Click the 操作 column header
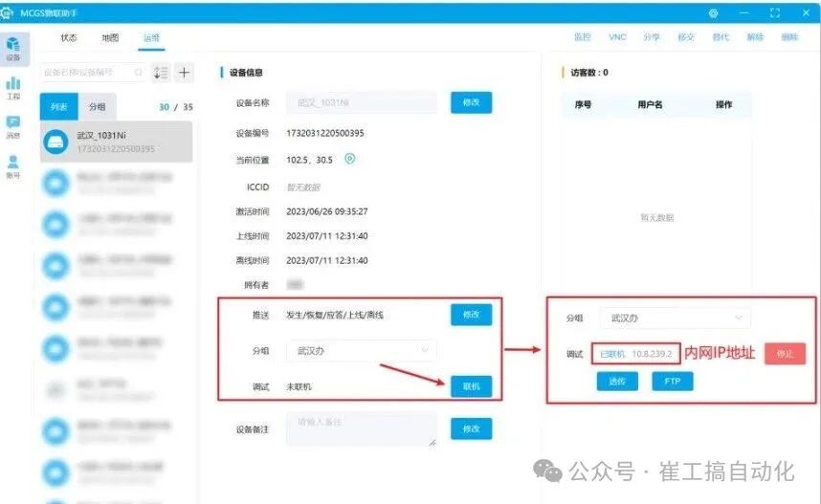The image size is (821, 504). coord(724,104)
